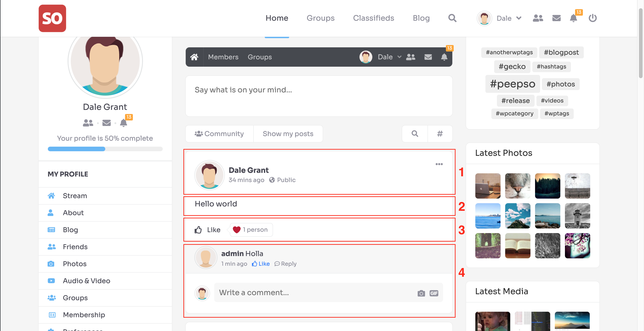
Task: Open Classifieds in main navigation
Action: [x=373, y=18]
